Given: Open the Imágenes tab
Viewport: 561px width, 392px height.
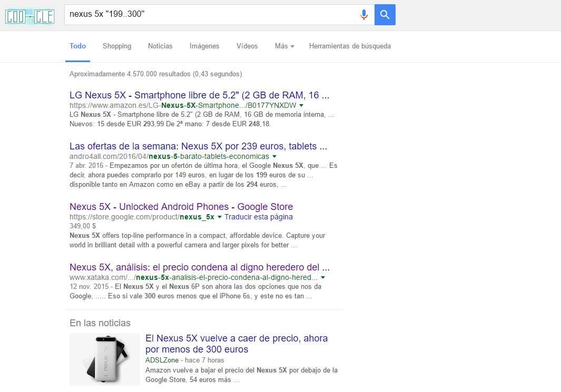Looking at the screenshot, I should pos(204,46).
